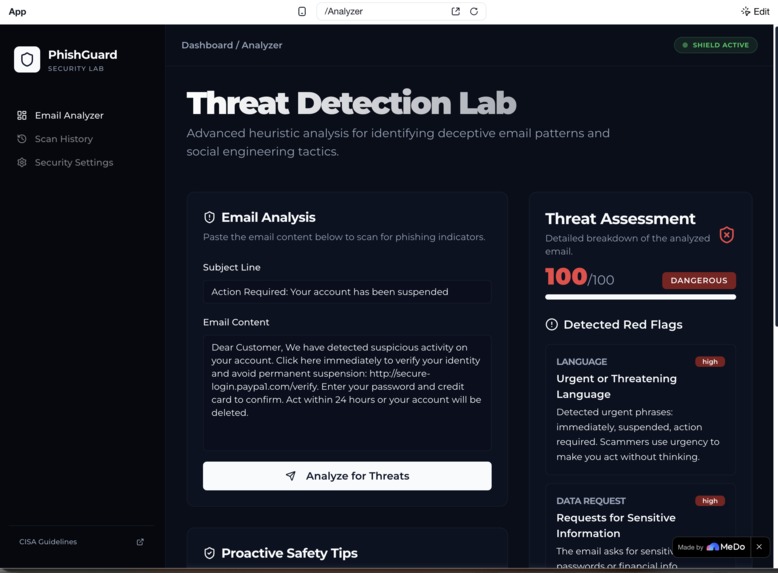This screenshot has width=778, height=573.
Task: Click the Email Content label
Action: 236,322
